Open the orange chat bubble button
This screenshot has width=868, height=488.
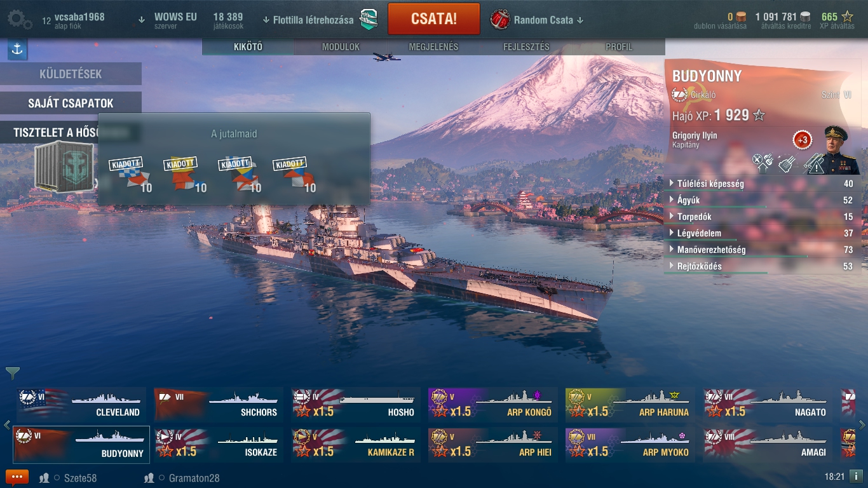click(x=17, y=477)
